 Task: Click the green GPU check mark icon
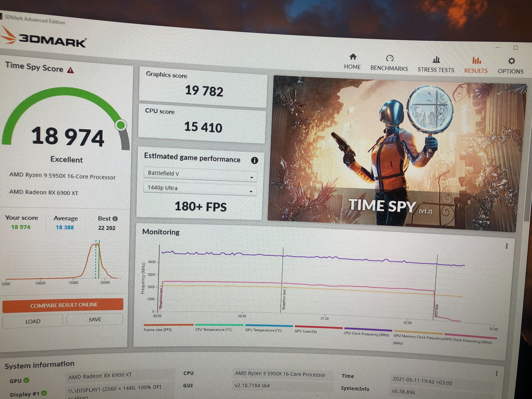pos(27,380)
